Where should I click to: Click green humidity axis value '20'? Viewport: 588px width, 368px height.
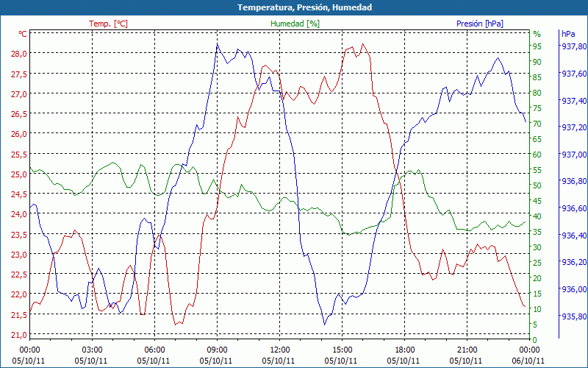tap(537, 278)
